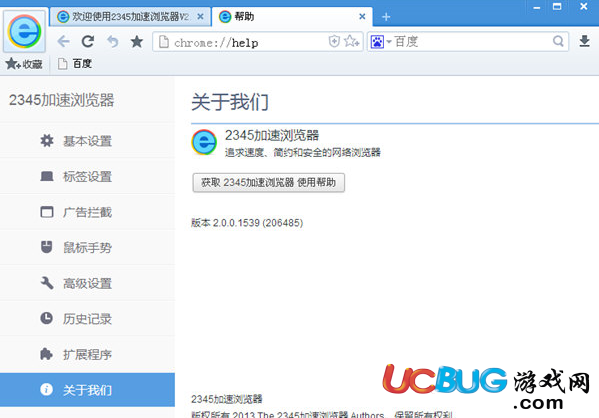Screen dimensions: 599x418
Task: Open 扩展程序 in the sidebar
Action: click(87, 354)
